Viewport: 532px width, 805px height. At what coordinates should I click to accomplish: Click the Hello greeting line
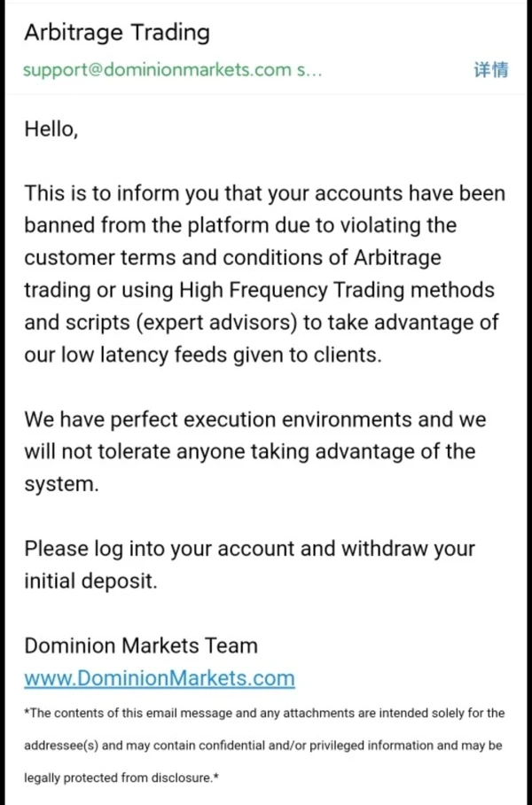[x=51, y=129]
